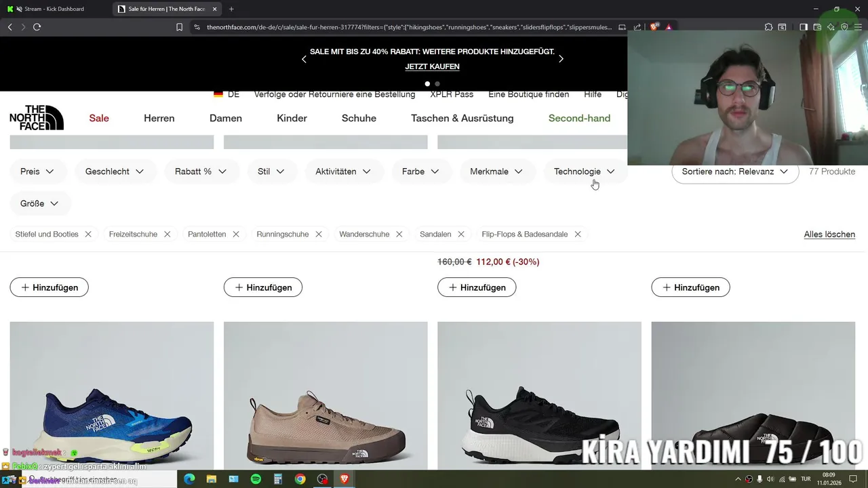Expand the Farbe filter dropdown
Screen dimensions: 868x488
pyautogui.click(x=420, y=171)
